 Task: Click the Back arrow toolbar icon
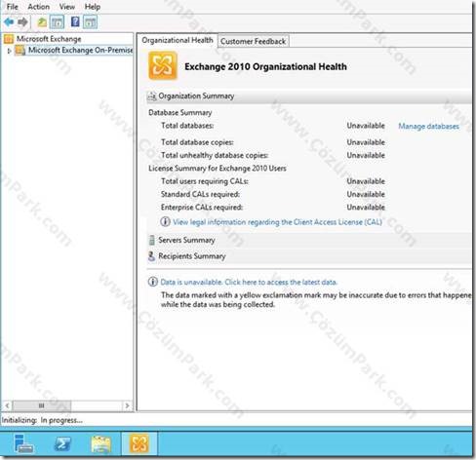(x=9, y=22)
